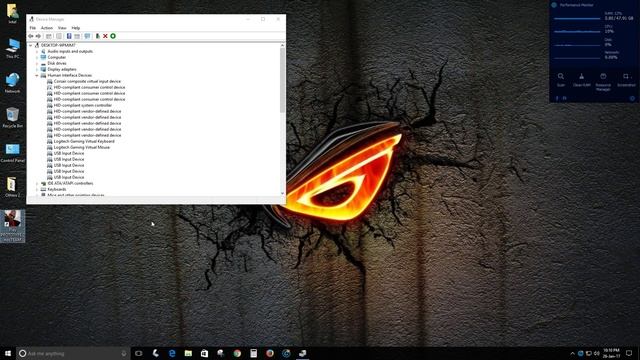
Task: Select This PC desktop icon
Action: pos(13,48)
